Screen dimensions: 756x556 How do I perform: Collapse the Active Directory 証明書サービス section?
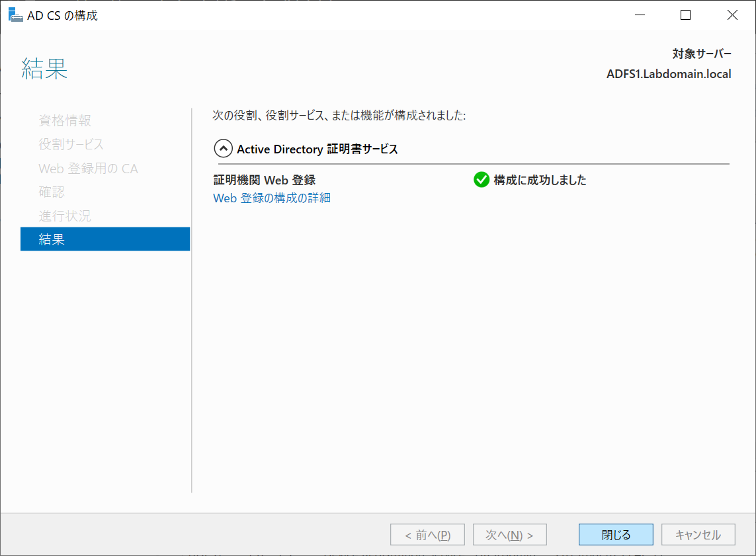coord(225,149)
